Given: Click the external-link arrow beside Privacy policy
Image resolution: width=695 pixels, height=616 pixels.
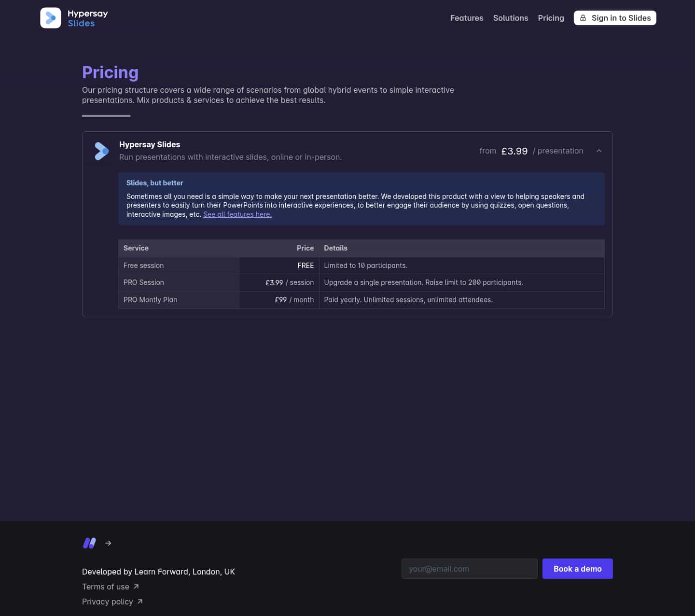Looking at the screenshot, I should (x=140, y=602).
